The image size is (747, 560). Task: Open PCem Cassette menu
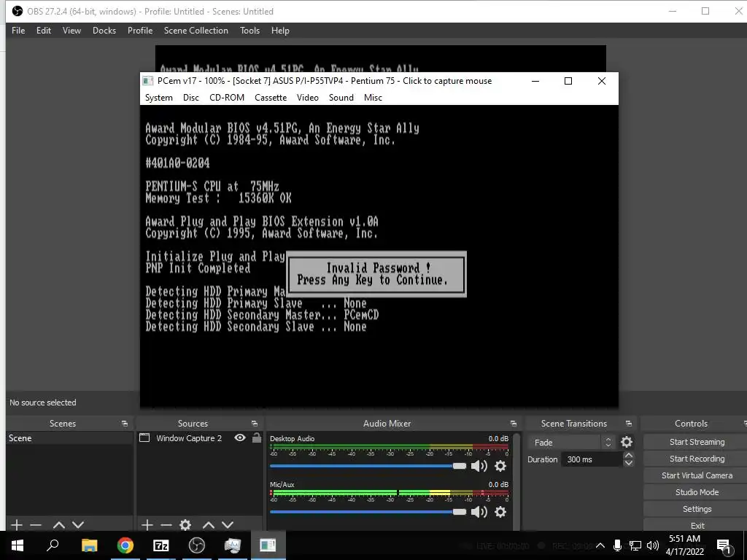coord(270,98)
